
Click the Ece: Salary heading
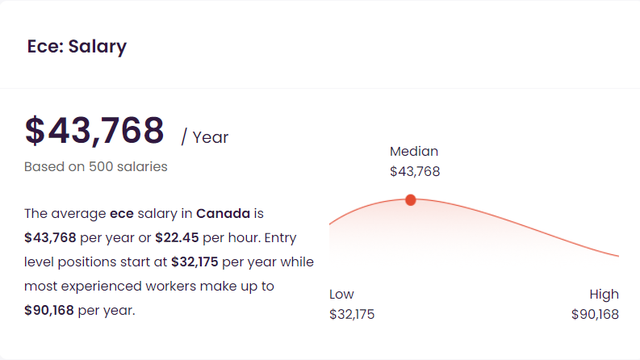pyautogui.click(x=77, y=47)
